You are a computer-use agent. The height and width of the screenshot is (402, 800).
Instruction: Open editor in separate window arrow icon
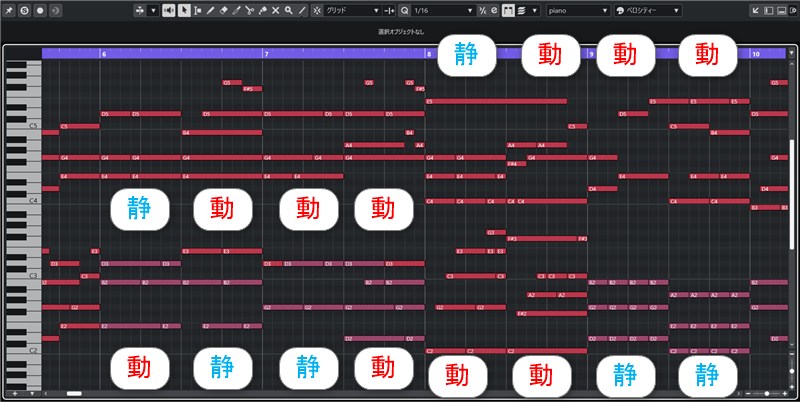click(x=756, y=10)
